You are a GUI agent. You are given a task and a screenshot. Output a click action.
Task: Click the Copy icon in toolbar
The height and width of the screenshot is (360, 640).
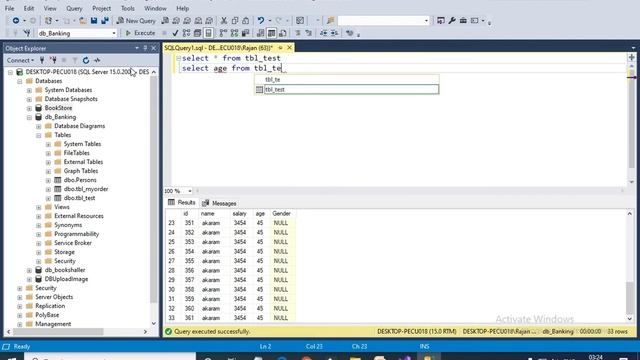(235, 20)
